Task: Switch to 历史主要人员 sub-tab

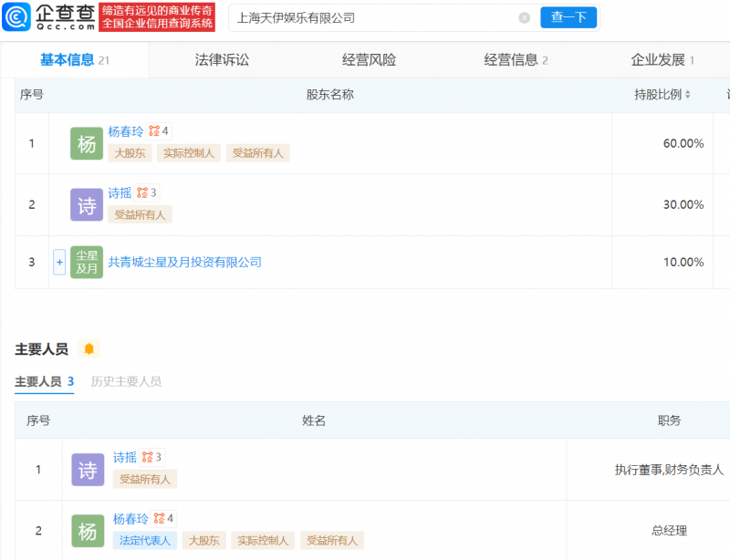Action: (x=126, y=381)
